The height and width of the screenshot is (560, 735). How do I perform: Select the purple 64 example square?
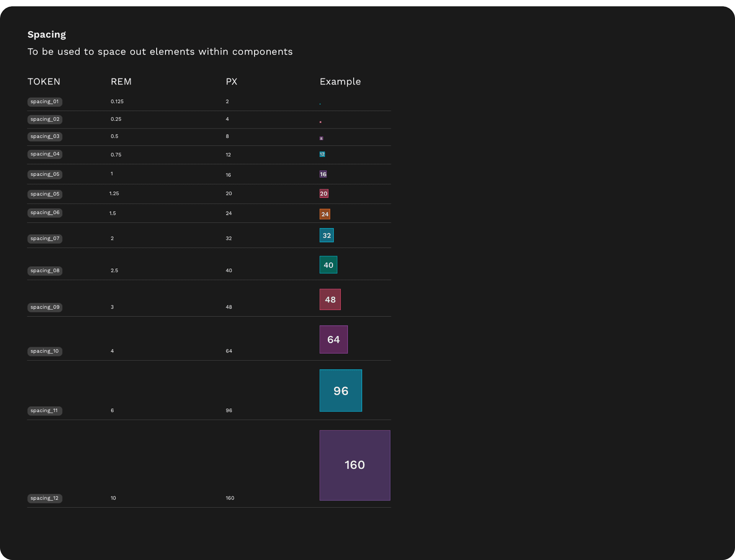pyautogui.click(x=333, y=340)
